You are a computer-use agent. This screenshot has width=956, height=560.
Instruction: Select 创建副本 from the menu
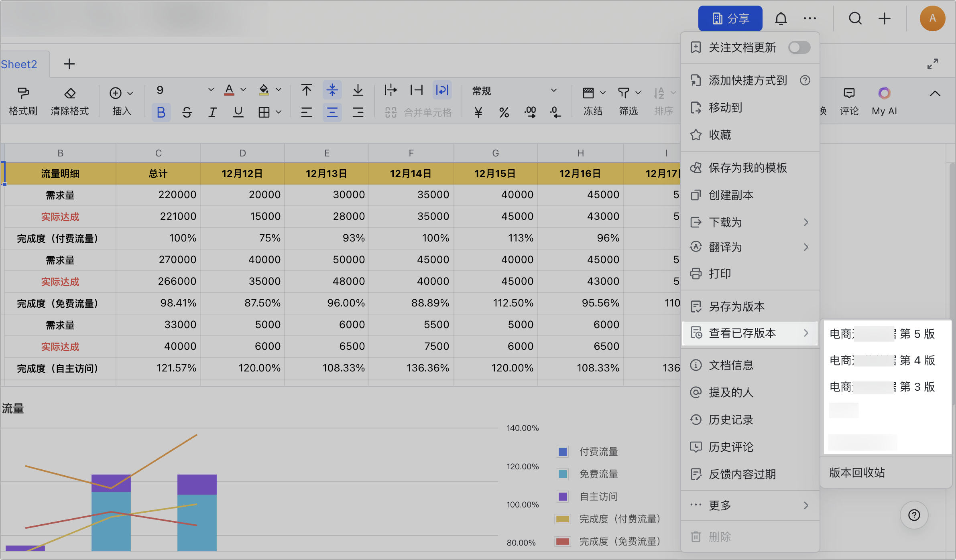tap(731, 195)
